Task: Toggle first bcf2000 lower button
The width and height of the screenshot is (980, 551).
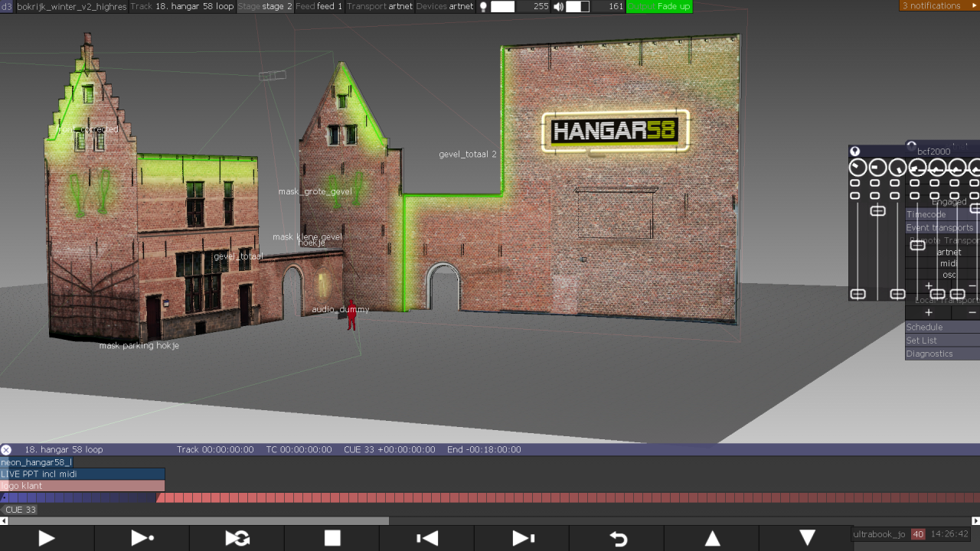Action: 855,196
